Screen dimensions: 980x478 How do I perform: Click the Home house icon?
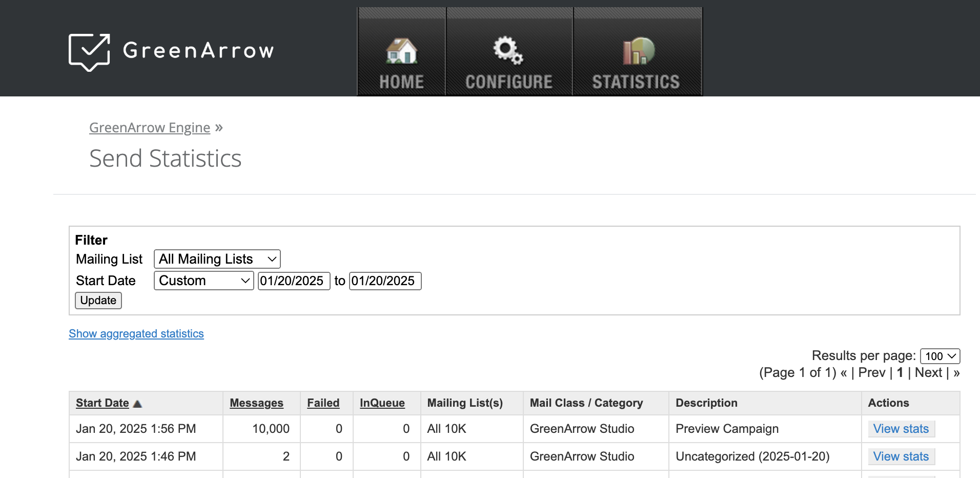click(401, 51)
